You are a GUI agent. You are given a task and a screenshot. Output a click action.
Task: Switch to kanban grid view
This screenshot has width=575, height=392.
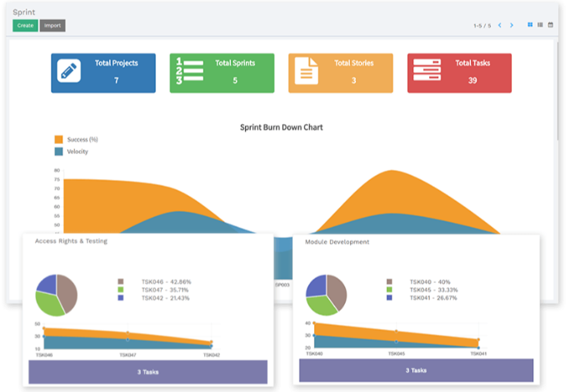click(x=530, y=25)
